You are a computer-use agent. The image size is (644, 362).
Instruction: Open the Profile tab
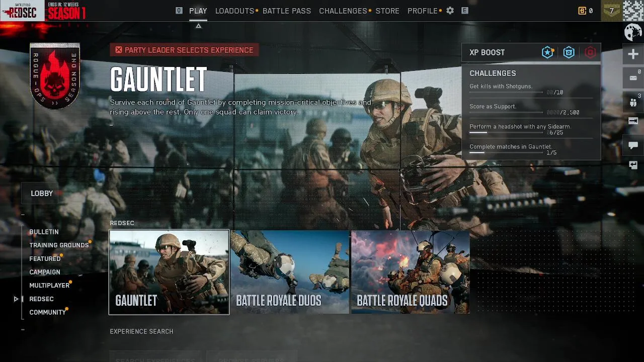tap(423, 11)
